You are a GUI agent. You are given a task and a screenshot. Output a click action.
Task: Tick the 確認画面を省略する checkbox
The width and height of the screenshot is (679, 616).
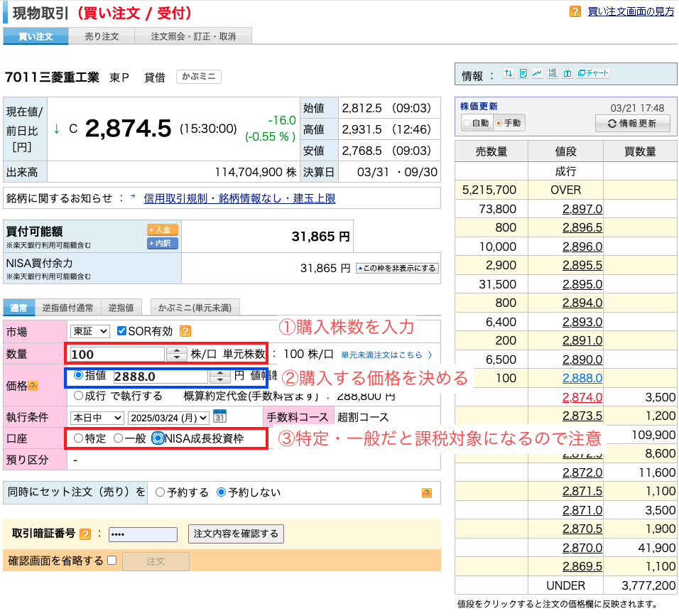112,561
